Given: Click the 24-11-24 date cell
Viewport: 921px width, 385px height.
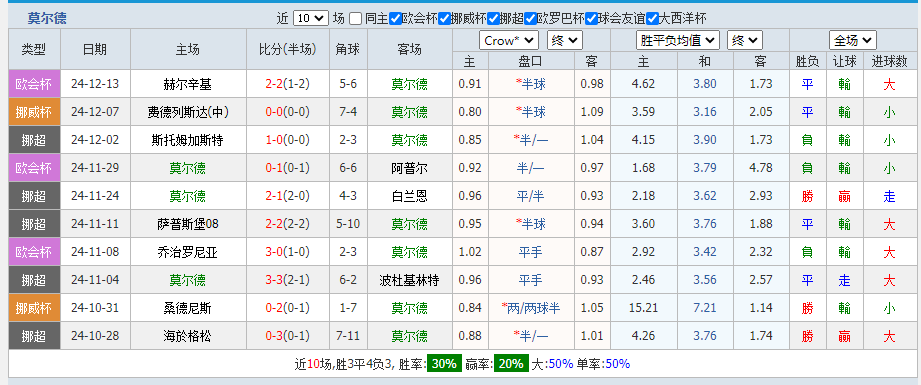Looking at the screenshot, I should pyautogui.click(x=95, y=196).
